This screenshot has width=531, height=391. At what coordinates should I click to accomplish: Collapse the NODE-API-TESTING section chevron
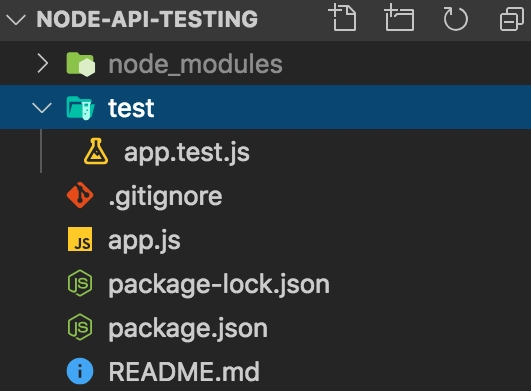coord(16,20)
